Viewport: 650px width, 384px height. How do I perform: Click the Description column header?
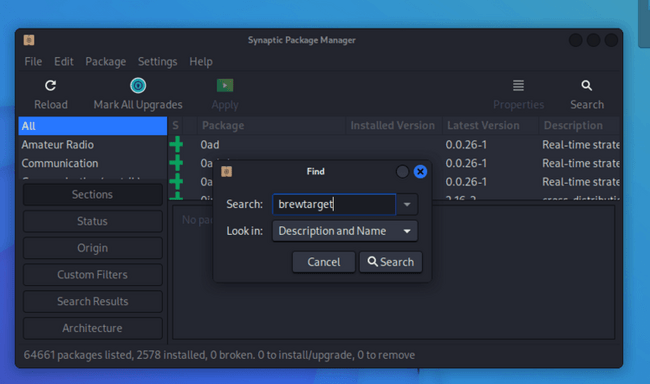coord(580,125)
